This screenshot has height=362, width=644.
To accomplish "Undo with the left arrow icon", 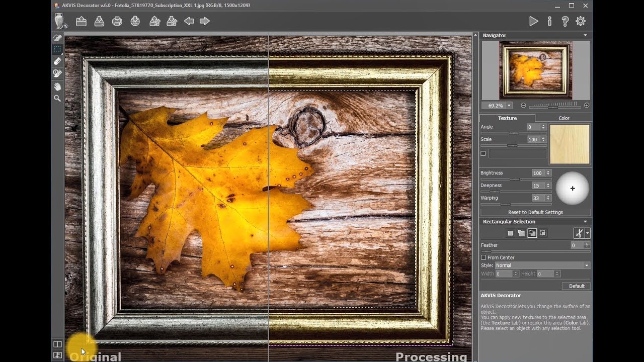I will tap(189, 21).
